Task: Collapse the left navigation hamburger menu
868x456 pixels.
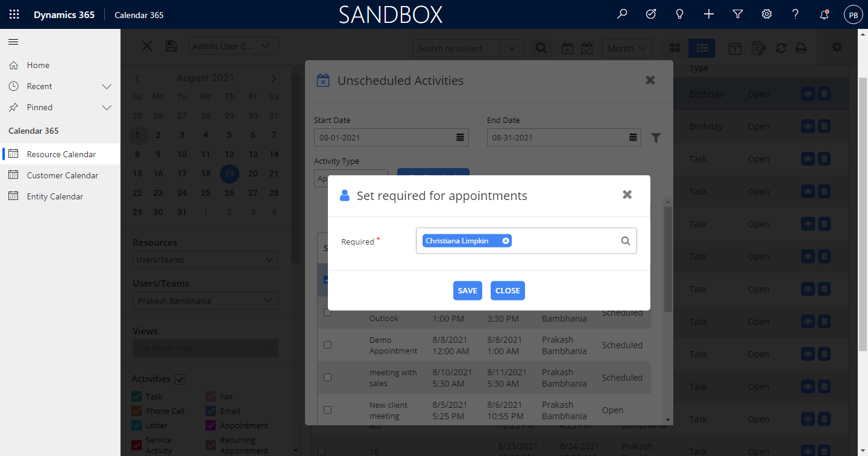Action: click(x=13, y=42)
